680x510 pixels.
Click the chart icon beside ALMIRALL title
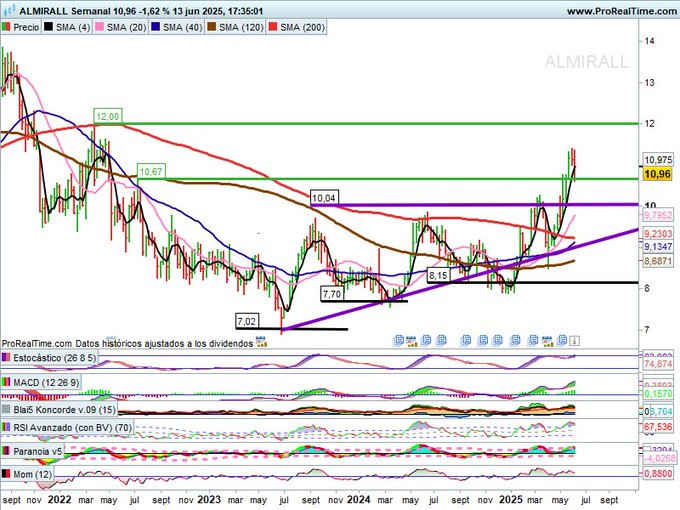(9, 10)
